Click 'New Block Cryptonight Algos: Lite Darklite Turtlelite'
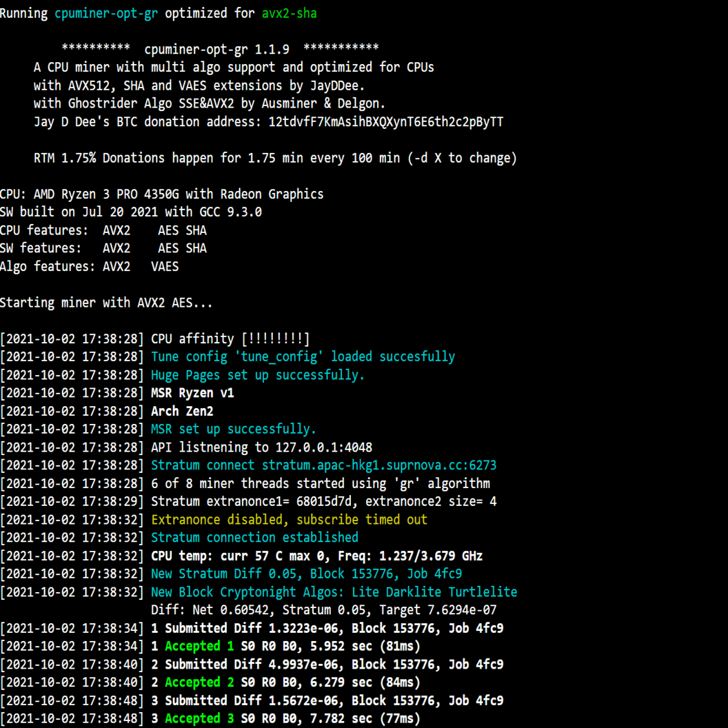728x728 pixels. 334,592
